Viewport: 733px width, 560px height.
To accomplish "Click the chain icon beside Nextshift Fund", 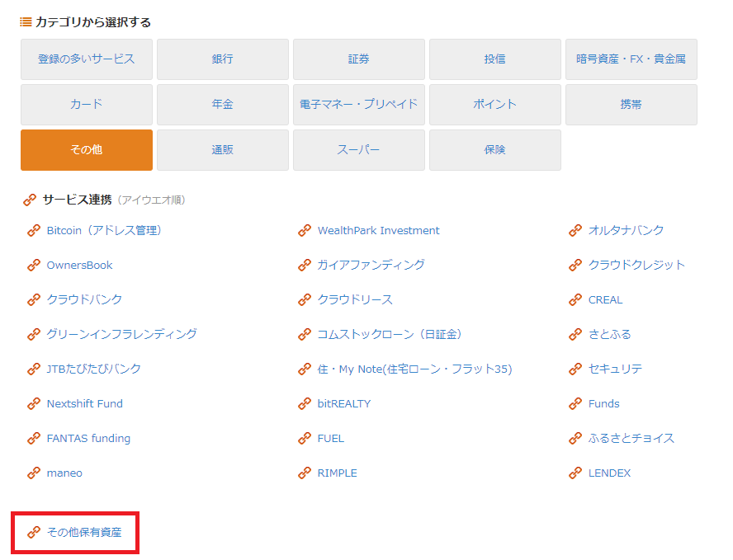I will (34, 403).
